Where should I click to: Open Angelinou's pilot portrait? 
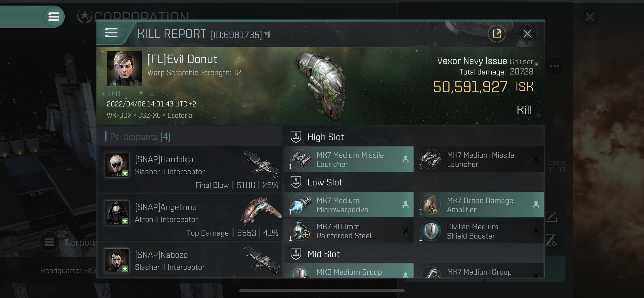pos(117,213)
